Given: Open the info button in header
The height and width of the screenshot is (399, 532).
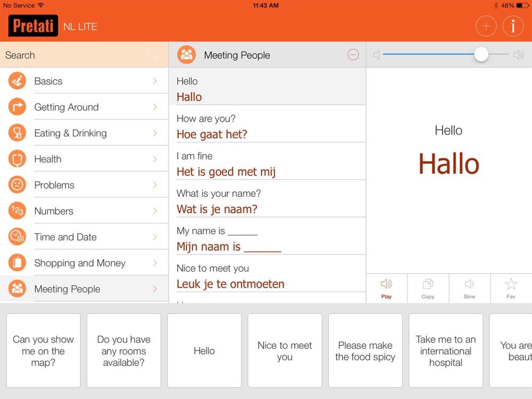Looking at the screenshot, I should point(513,26).
